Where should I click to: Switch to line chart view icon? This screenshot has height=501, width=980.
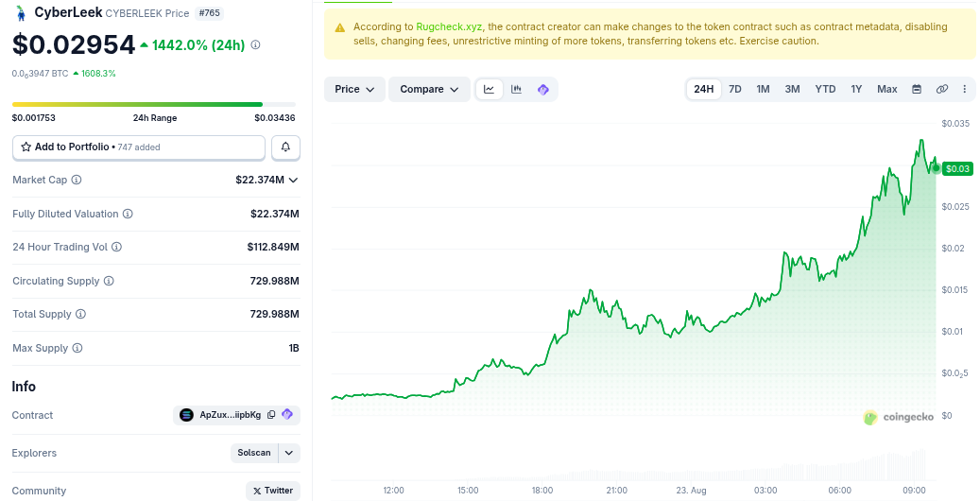(490, 90)
